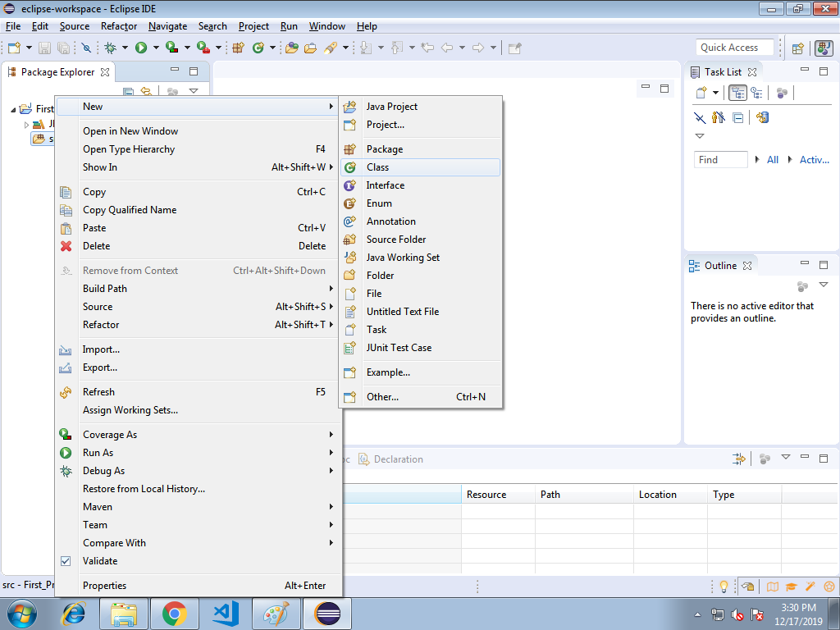Expand the Build Path submenu arrow
Screen dimensions: 840x630
point(331,289)
